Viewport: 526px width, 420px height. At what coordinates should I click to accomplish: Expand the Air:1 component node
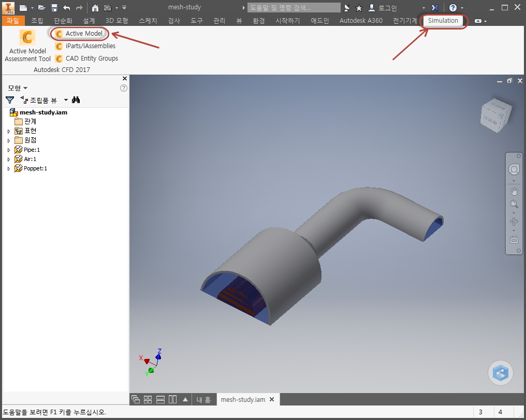pyautogui.click(x=9, y=160)
